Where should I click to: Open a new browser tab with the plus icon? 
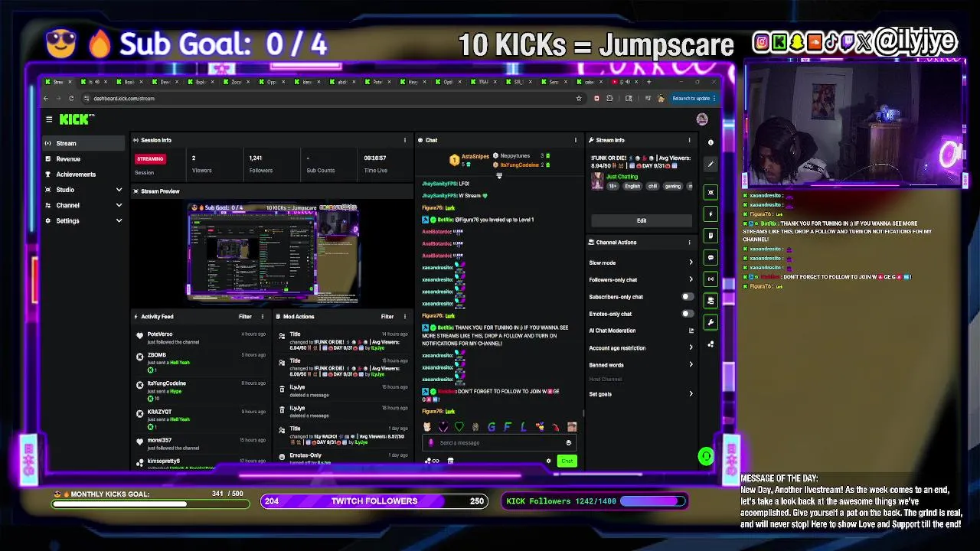tap(649, 82)
